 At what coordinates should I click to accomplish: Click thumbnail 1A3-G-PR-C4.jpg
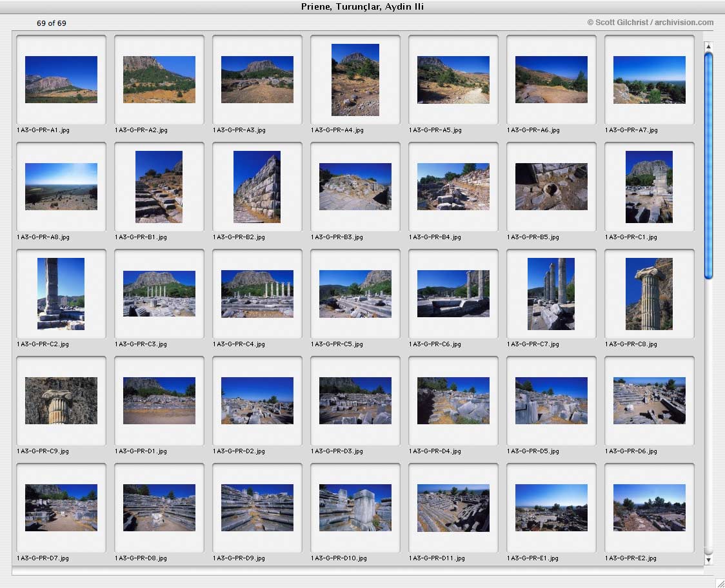257,293
